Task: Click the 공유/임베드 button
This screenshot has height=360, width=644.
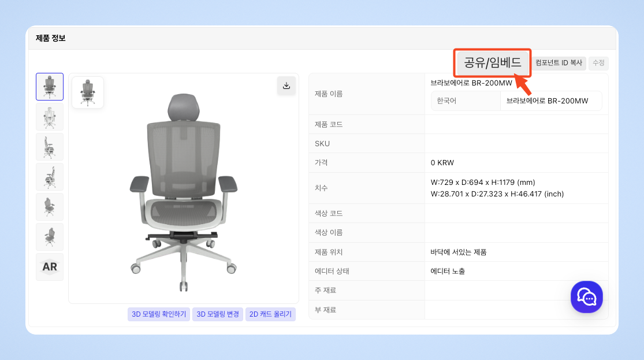Action: click(x=493, y=62)
